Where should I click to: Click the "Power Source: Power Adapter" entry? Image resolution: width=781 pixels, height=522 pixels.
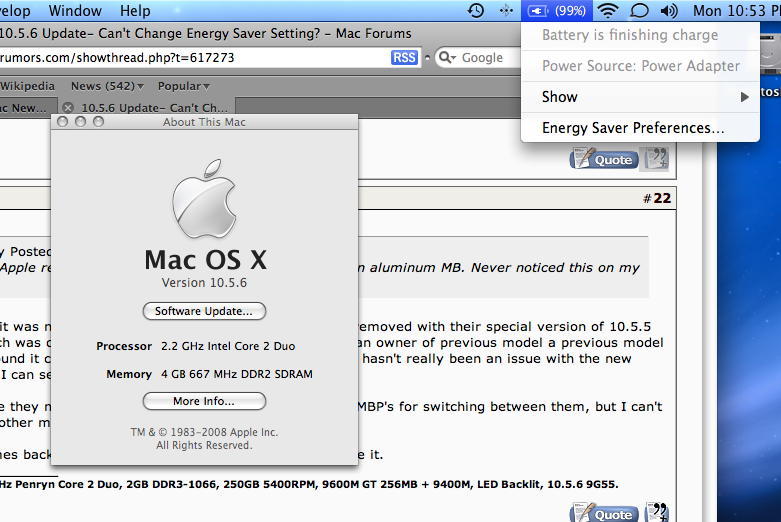coord(640,66)
